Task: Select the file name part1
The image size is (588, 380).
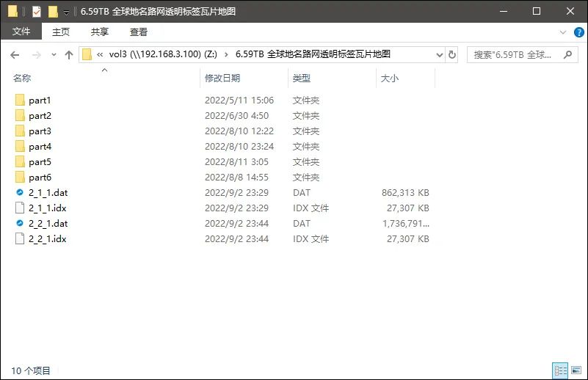Action: (x=40, y=101)
